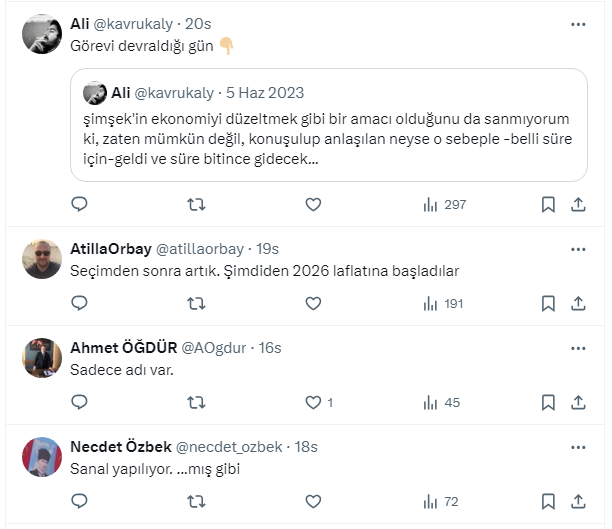The height and width of the screenshot is (529, 612).
Task: Reply to Ali's tweet
Action: 80,204
